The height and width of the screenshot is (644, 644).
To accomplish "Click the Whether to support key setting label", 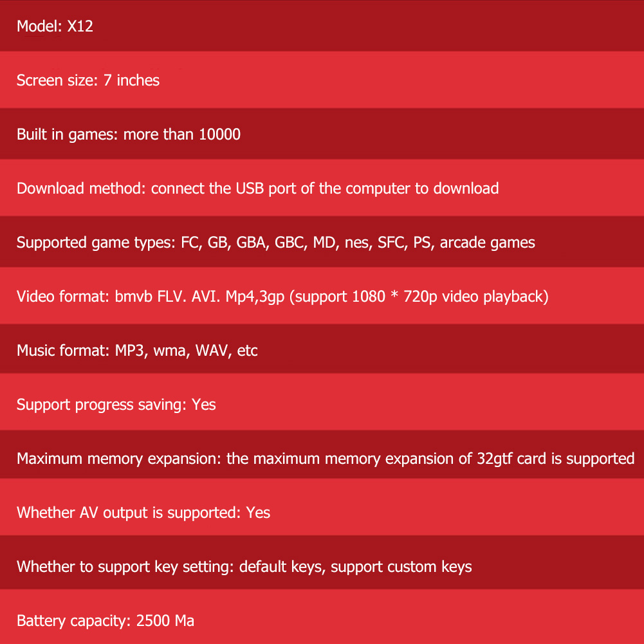I will 125,567.
